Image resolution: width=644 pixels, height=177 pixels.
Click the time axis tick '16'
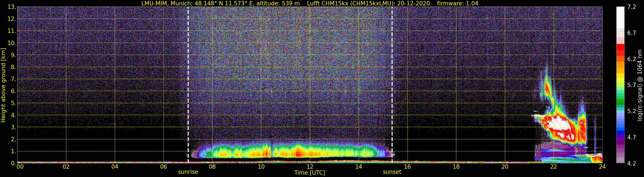[x=407, y=167]
